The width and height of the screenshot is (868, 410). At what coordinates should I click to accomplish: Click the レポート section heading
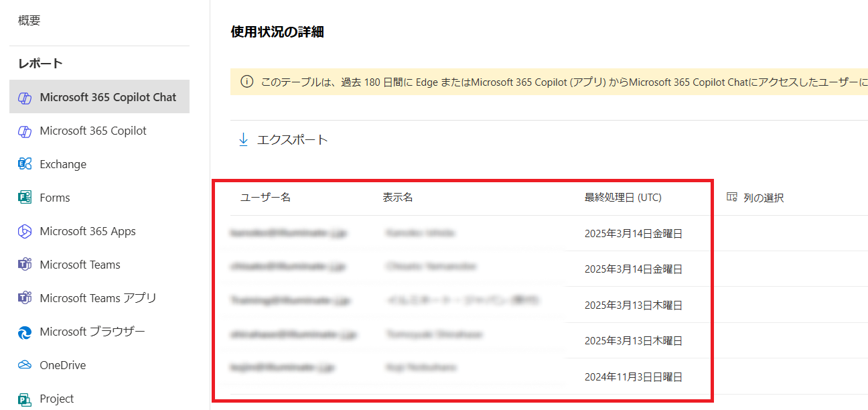click(41, 64)
